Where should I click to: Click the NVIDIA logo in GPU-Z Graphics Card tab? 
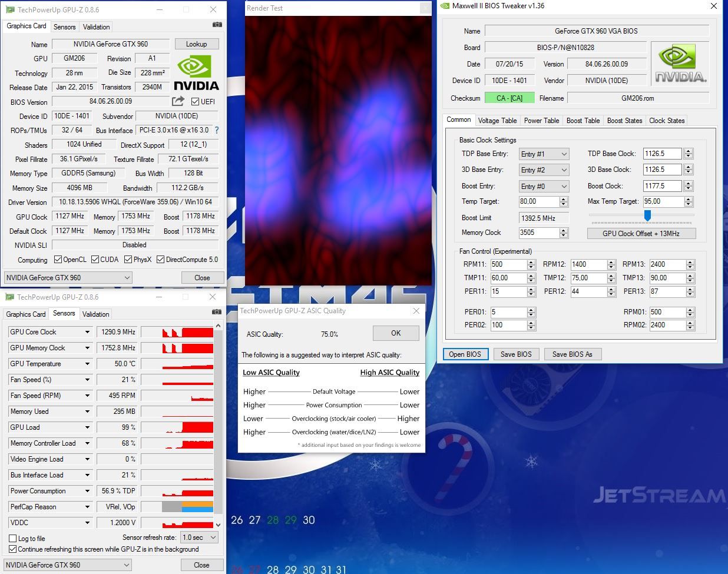pyautogui.click(x=196, y=72)
